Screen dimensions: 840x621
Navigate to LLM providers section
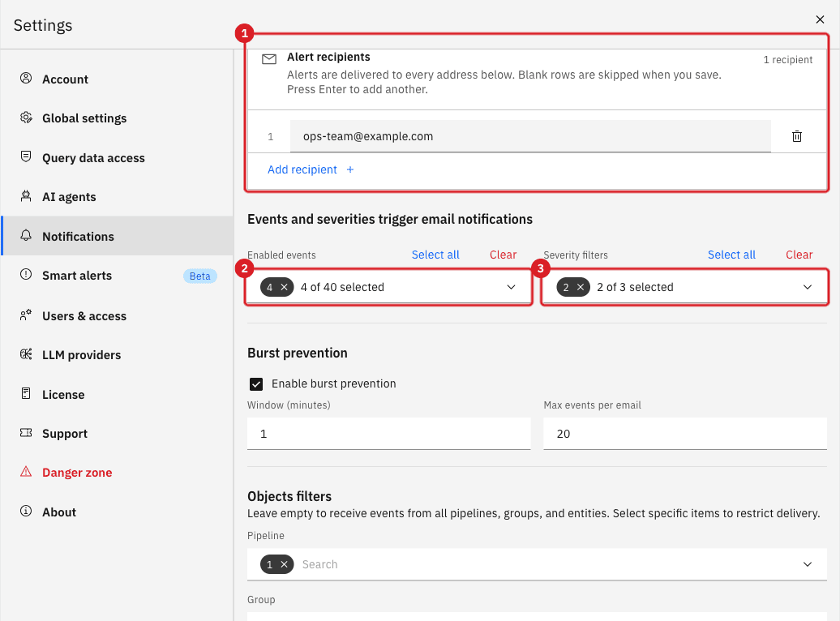(117, 355)
